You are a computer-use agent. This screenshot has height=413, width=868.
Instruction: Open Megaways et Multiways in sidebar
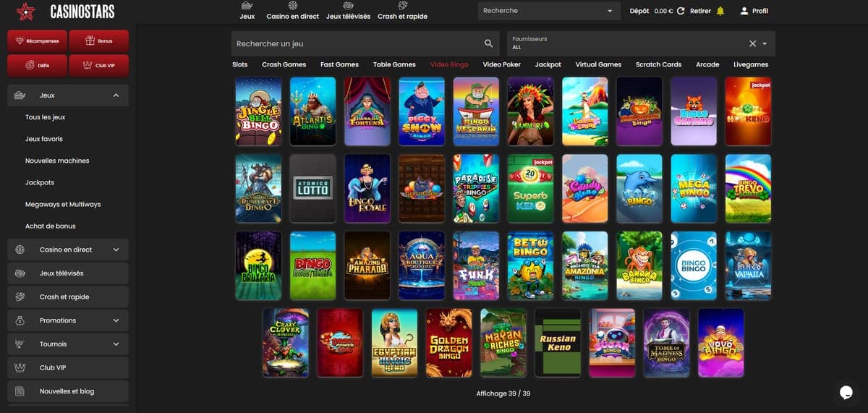click(63, 204)
